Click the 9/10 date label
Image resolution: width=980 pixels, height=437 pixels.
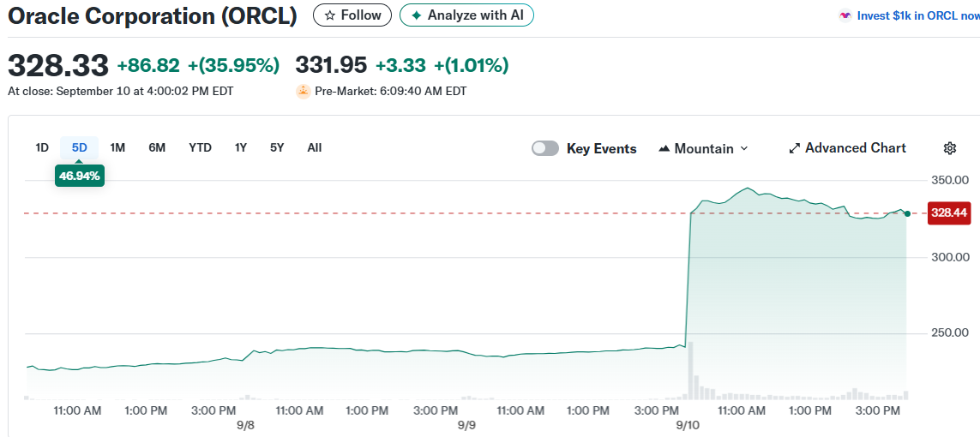point(688,425)
